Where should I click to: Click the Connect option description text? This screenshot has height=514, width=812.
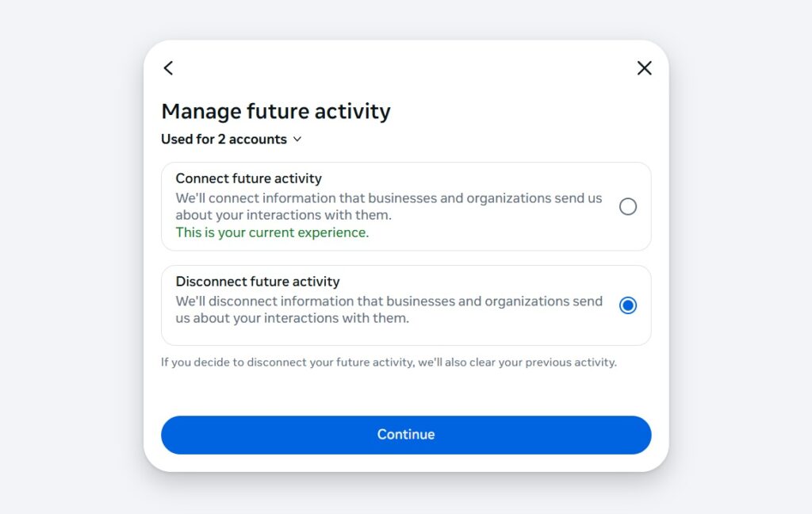(389, 206)
